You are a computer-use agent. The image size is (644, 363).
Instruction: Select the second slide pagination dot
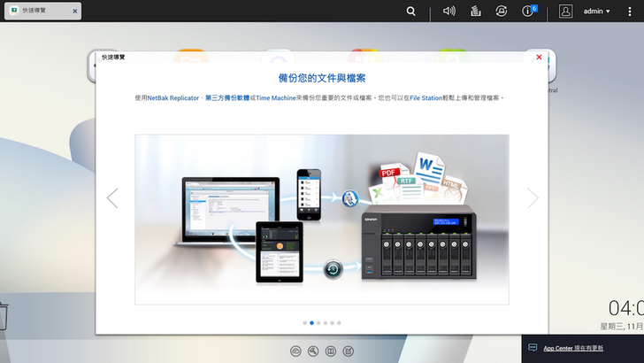pyautogui.click(x=311, y=323)
